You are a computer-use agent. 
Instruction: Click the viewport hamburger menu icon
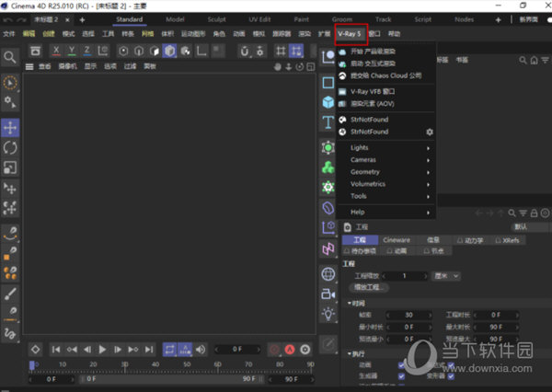[29, 66]
